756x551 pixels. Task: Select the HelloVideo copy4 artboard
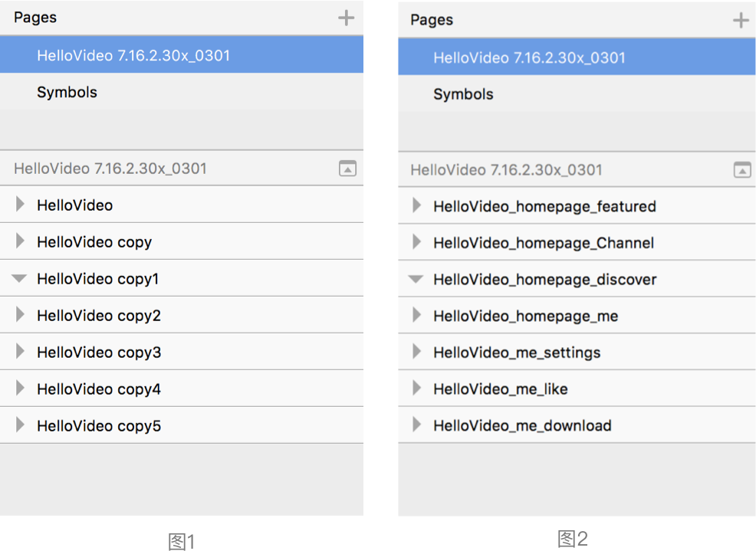99,389
